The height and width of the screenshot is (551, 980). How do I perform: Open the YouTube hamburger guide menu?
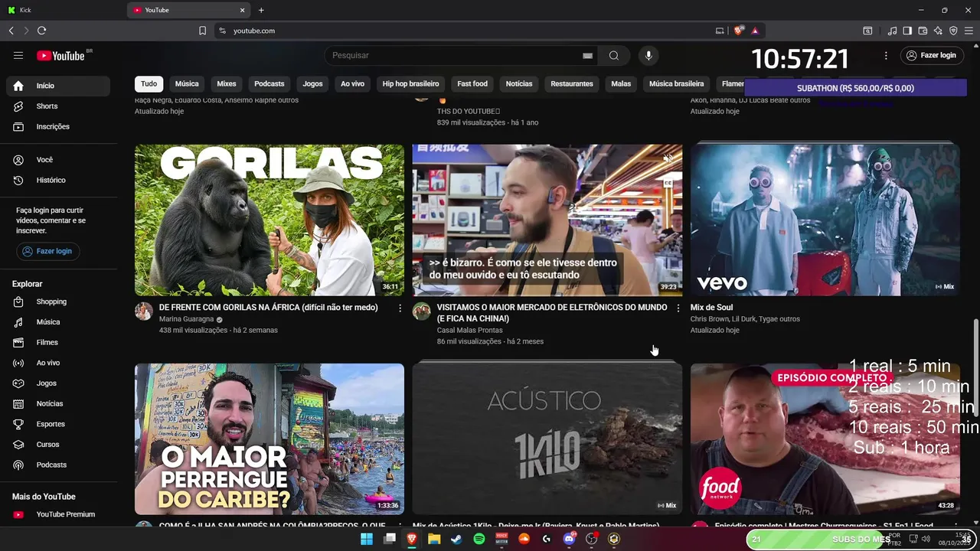click(18, 55)
